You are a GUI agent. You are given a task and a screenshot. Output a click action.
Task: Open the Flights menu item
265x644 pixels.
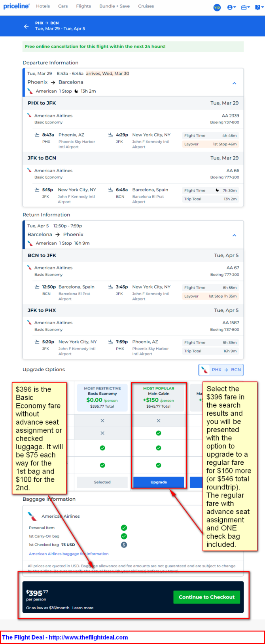pyautogui.click(x=83, y=6)
